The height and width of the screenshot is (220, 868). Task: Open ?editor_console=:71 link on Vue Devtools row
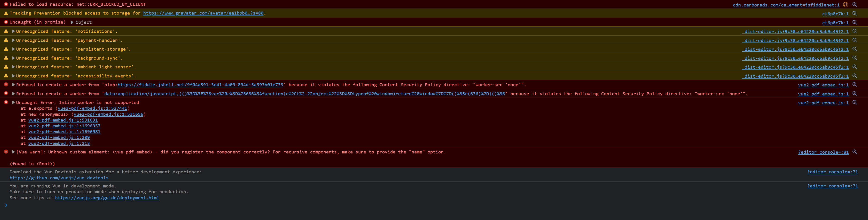tap(832, 172)
